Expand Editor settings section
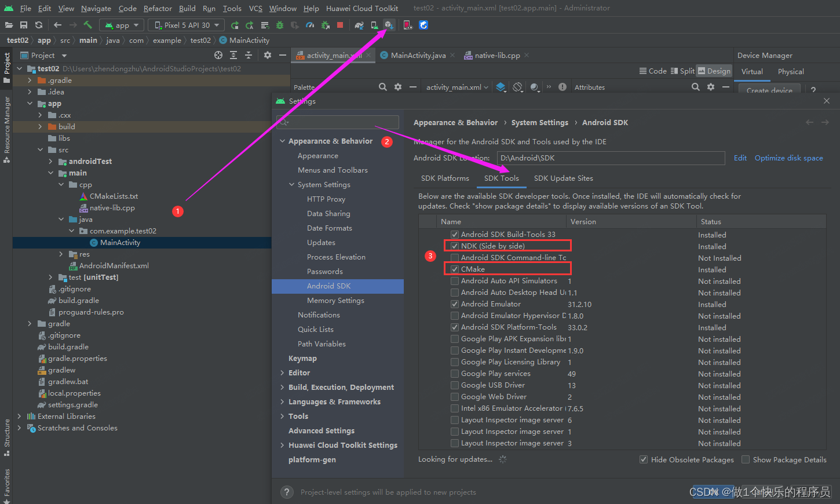 coord(283,373)
